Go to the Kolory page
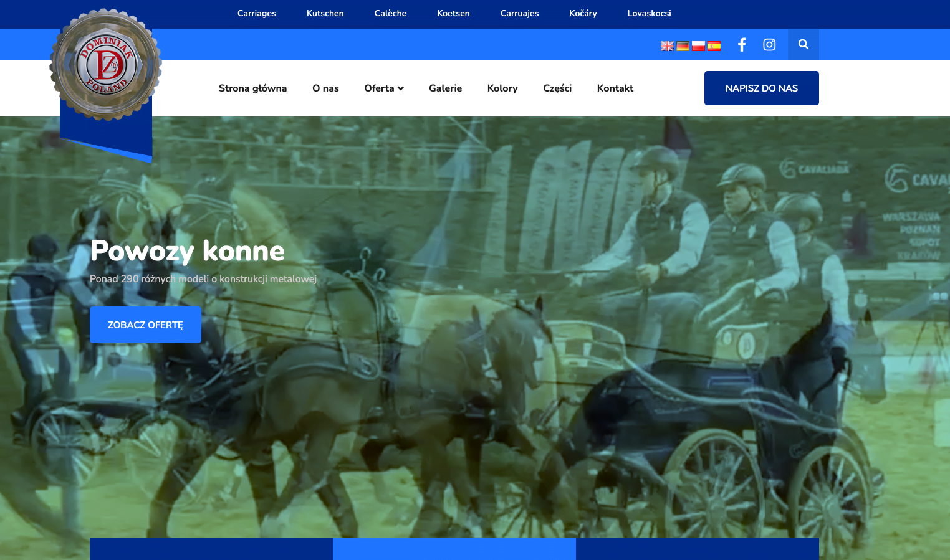Viewport: 950px width, 560px height. [502, 88]
